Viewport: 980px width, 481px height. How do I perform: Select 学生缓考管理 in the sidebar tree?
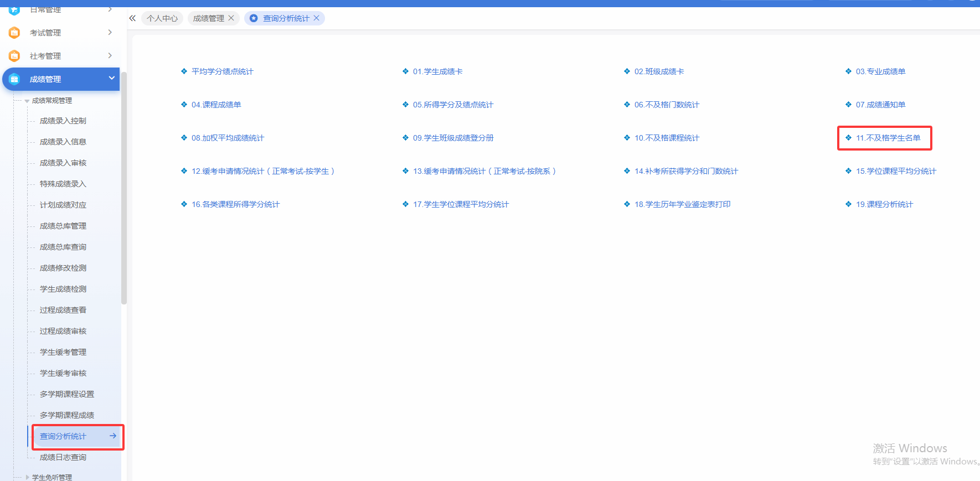coord(63,352)
